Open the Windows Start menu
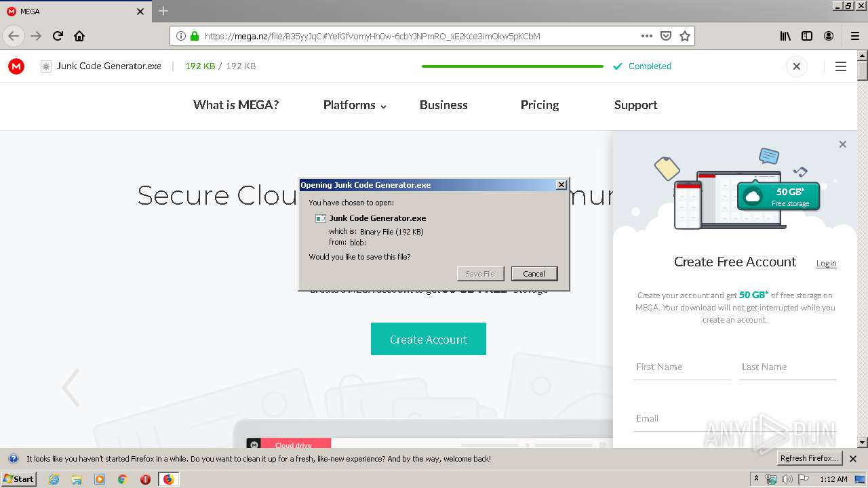This screenshot has height=488, width=868. coord(19,479)
